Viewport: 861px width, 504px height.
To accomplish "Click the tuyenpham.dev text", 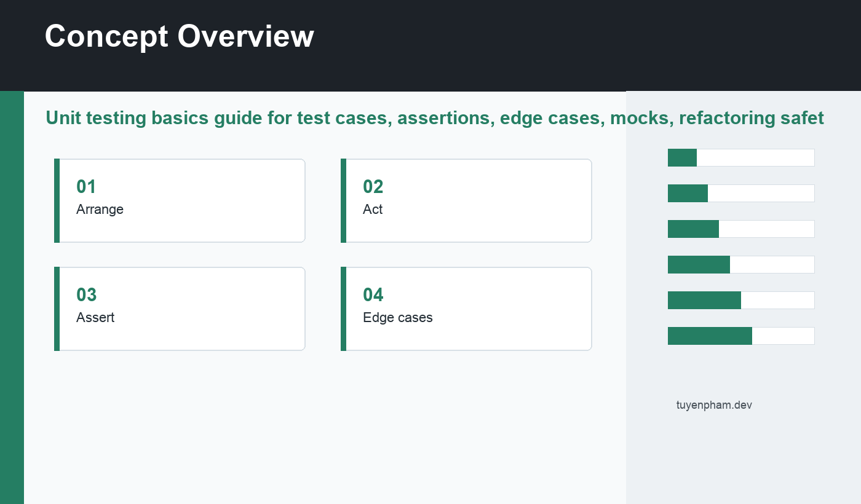I will pos(714,405).
